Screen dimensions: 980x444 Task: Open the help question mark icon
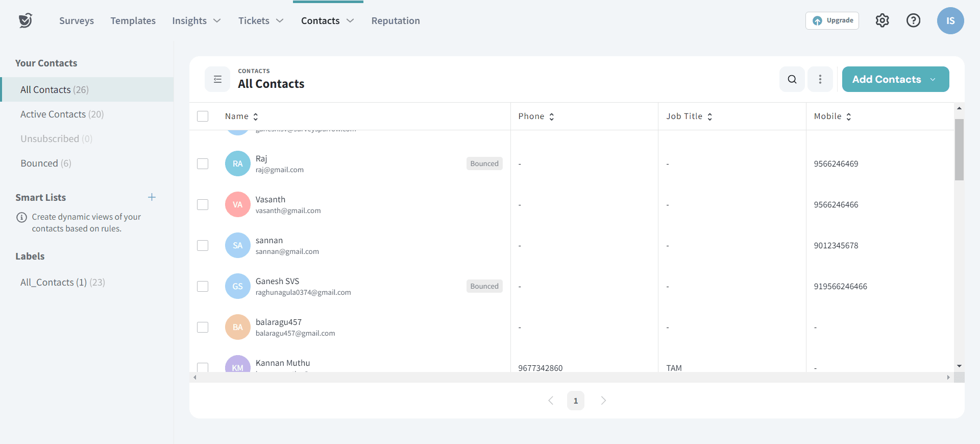tap(913, 20)
